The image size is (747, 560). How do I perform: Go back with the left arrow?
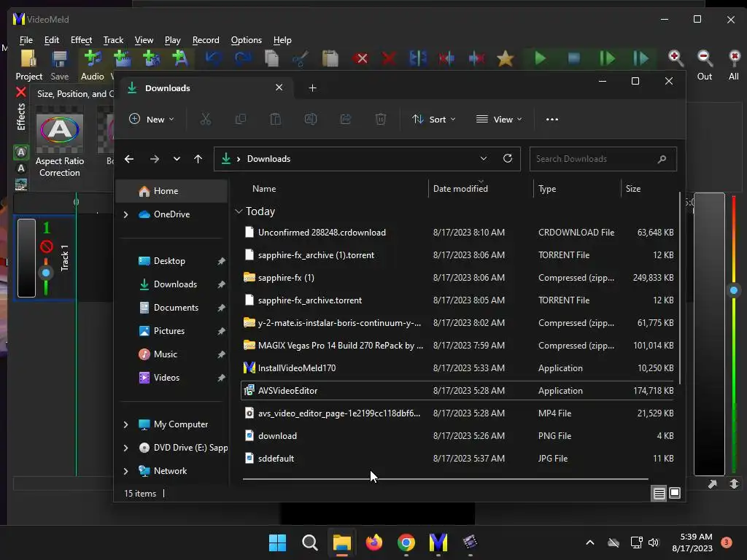[x=129, y=159]
